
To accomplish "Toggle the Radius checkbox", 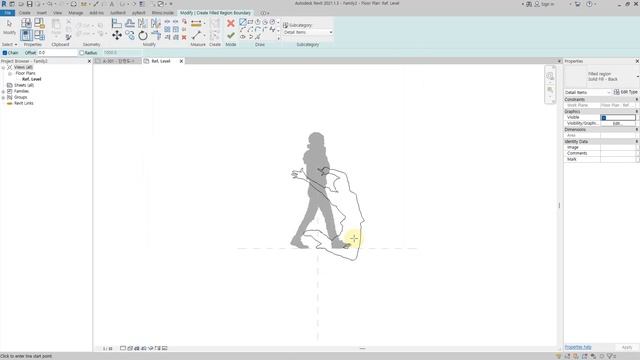I will tap(81, 53).
